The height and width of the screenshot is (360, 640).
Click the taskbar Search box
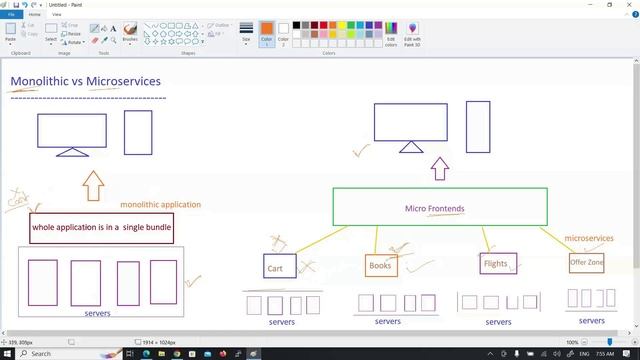pos(69,353)
